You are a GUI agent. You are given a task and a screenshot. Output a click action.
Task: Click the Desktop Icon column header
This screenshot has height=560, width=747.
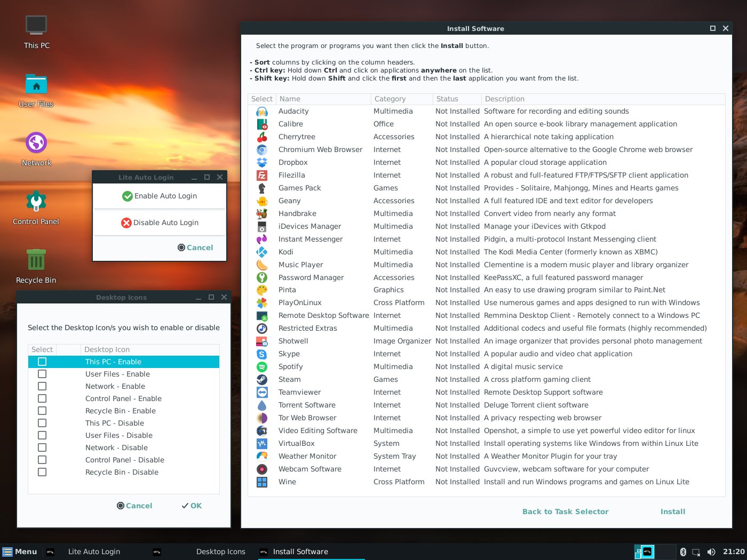(x=150, y=349)
